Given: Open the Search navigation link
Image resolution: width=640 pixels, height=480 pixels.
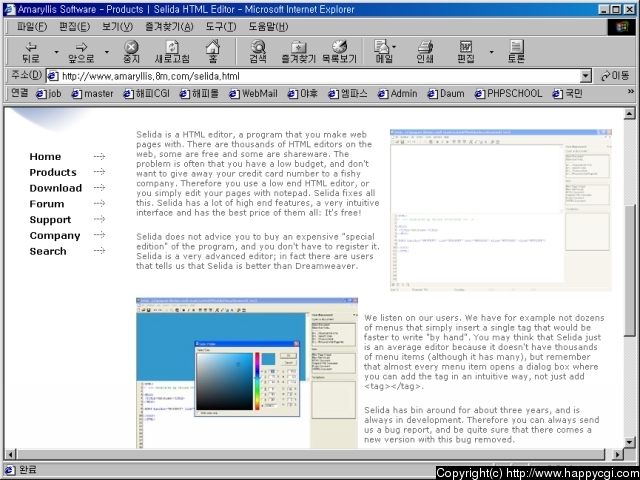Looking at the screenshot, I should pyautogui.click(x=48, y=251).
